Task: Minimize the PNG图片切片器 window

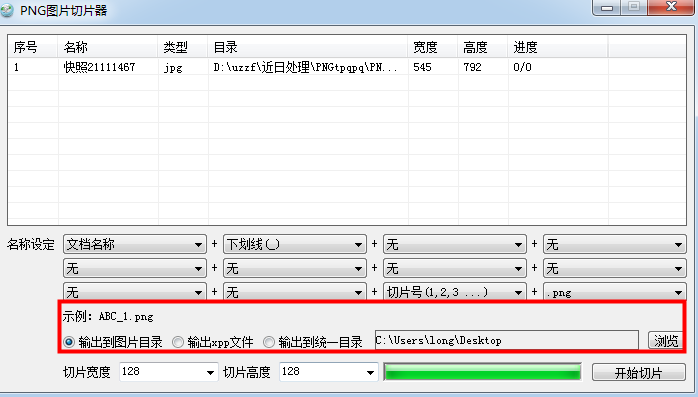Action: pos(607,8)
